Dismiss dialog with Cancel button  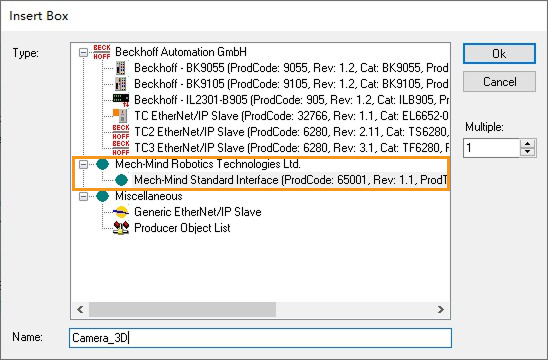(x=499, y=82)
